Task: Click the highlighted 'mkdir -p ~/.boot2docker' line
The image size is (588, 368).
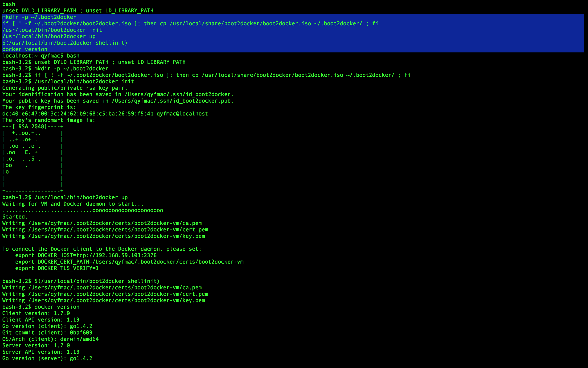Action: coord(39,17)
